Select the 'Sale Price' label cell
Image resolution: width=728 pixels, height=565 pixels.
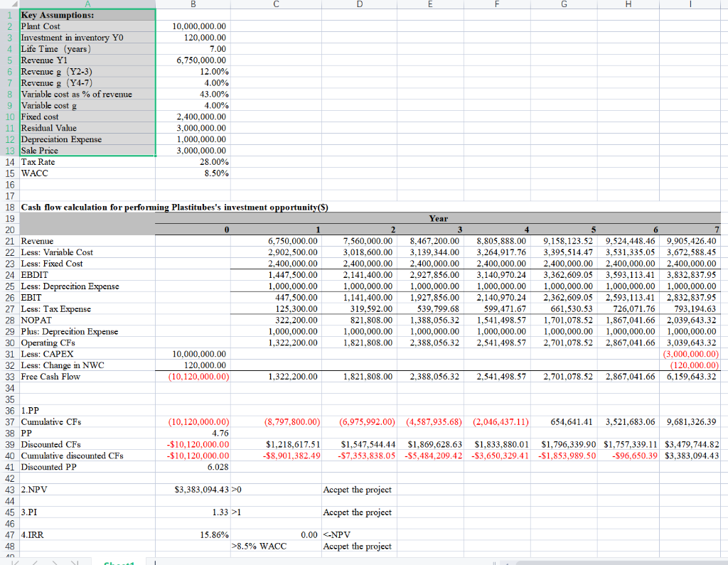pos(87,151)
